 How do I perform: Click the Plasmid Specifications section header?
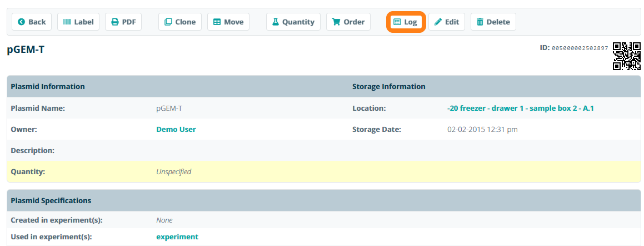[51, 200]
